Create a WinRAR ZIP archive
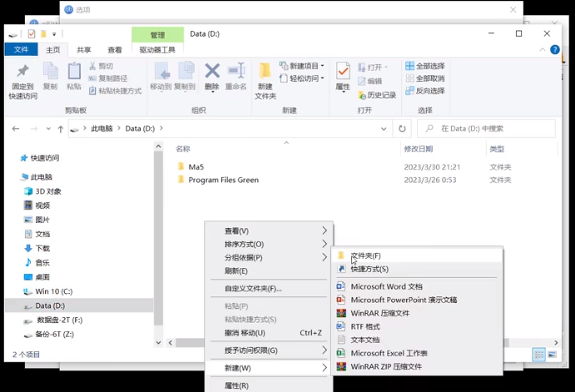The height and width of the screenshot is (392, 575). [417, 366]
